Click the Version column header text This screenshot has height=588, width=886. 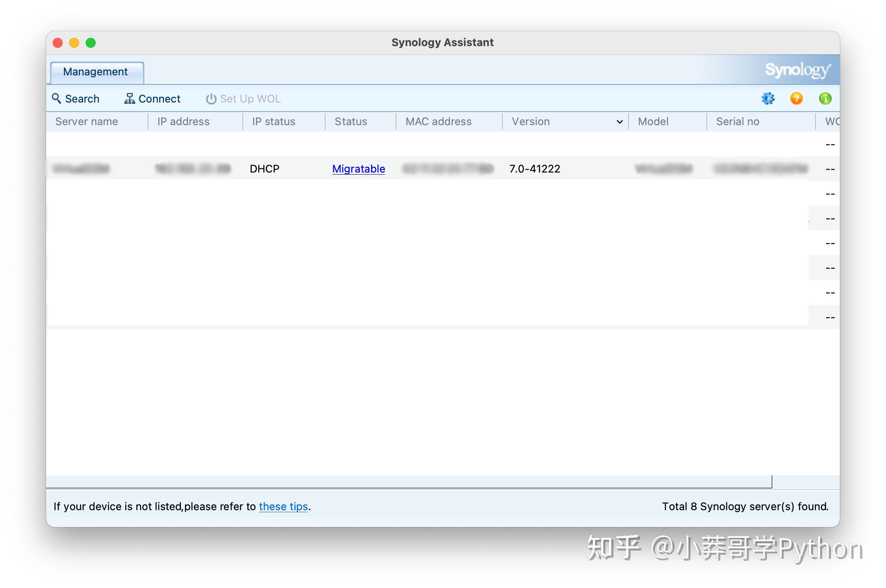pyautogui.click(x=531, y=121)
